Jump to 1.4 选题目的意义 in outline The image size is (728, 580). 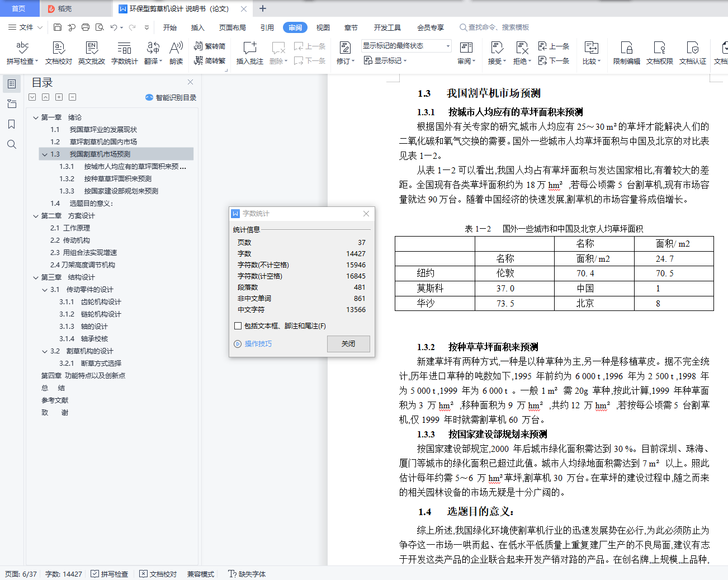tap(82, 204)
